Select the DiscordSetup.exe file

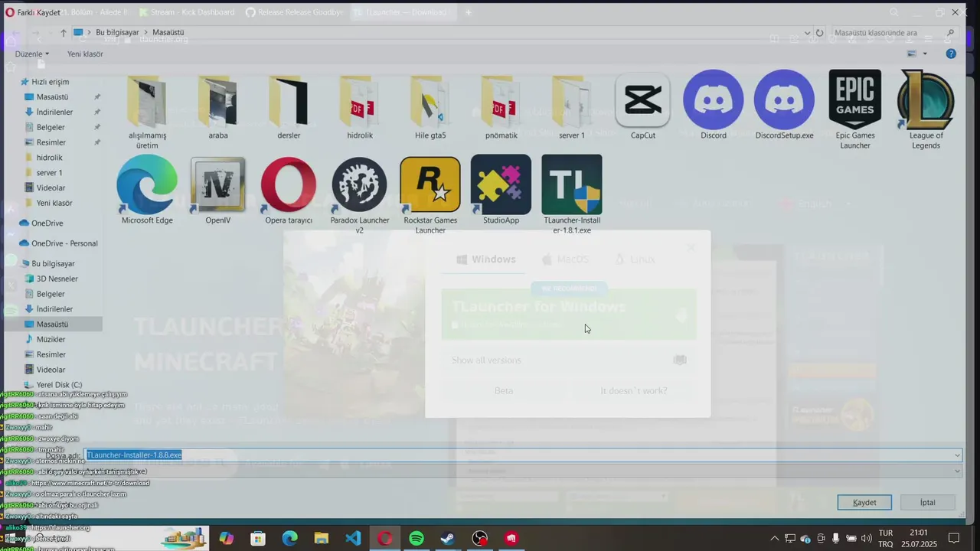pyautogui.click(x=784, y=106)
